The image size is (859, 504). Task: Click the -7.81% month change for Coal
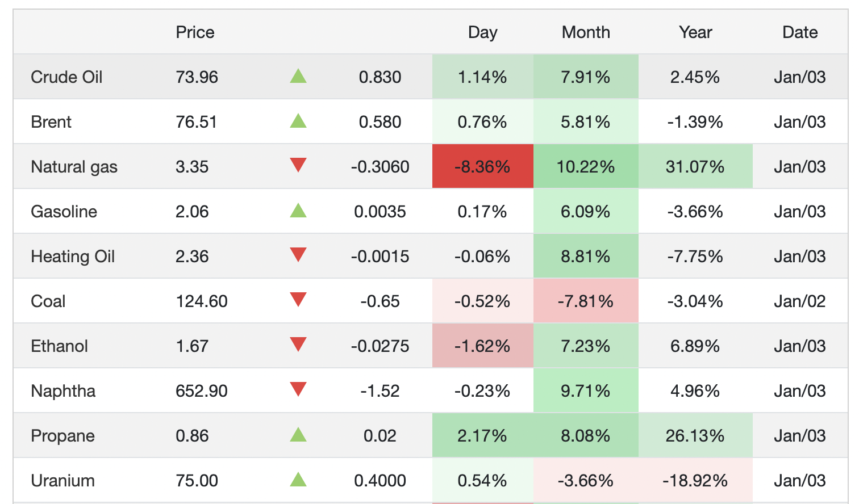pyautogui.click(x=586, y=301)
